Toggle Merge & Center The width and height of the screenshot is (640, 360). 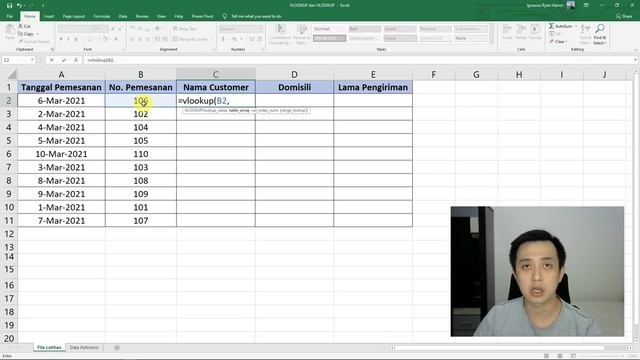click(x=190, y=39)
